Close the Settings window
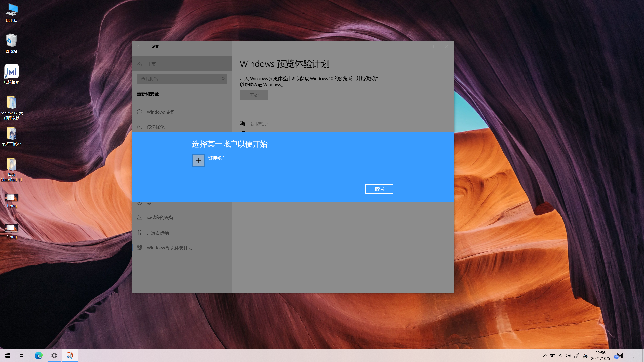The image size is (644, 362). point(447,46)
